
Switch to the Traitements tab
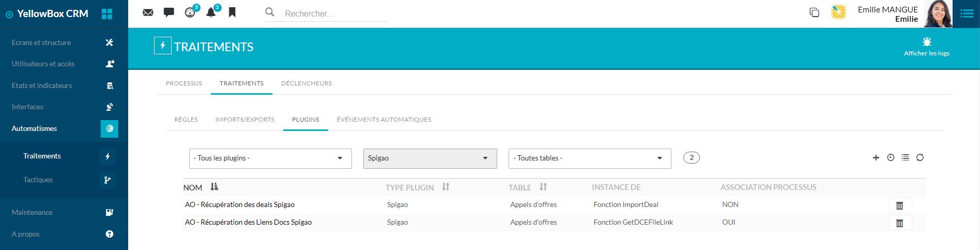click(x=241, y=83)
